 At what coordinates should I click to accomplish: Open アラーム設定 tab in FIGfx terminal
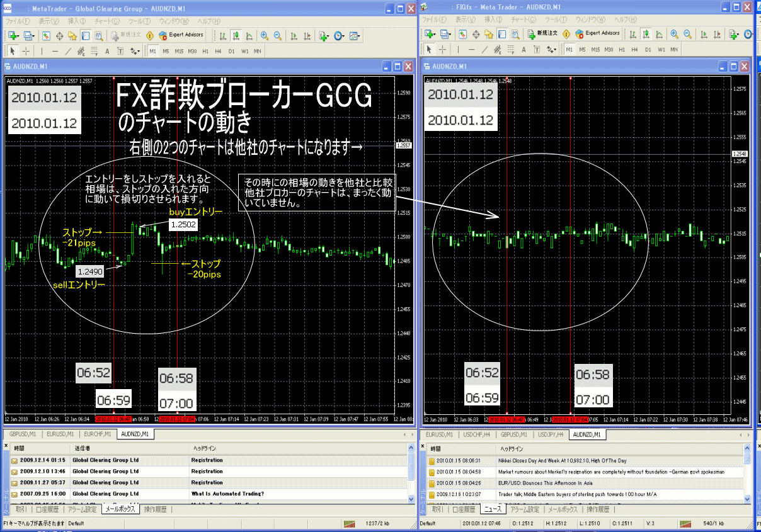[524, 509]
